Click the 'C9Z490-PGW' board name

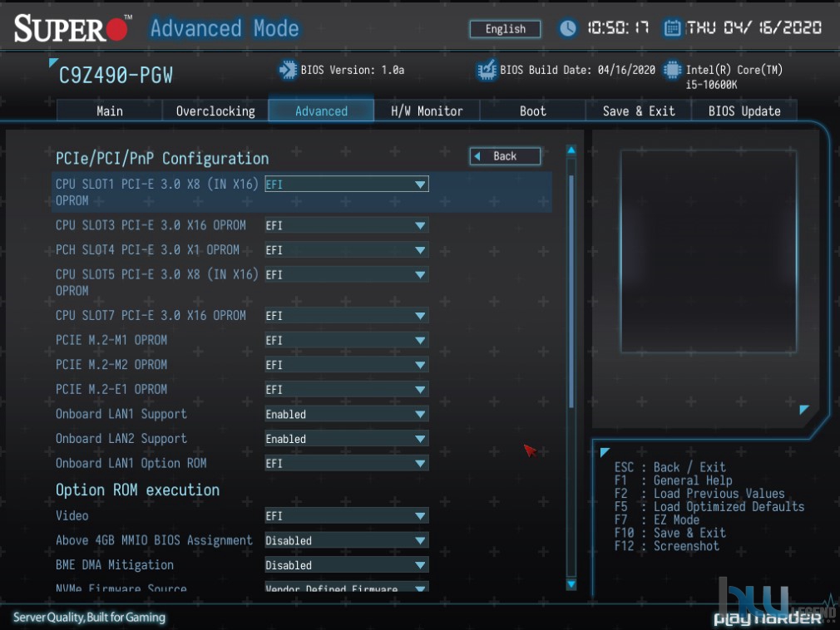[x=116, y=76]
